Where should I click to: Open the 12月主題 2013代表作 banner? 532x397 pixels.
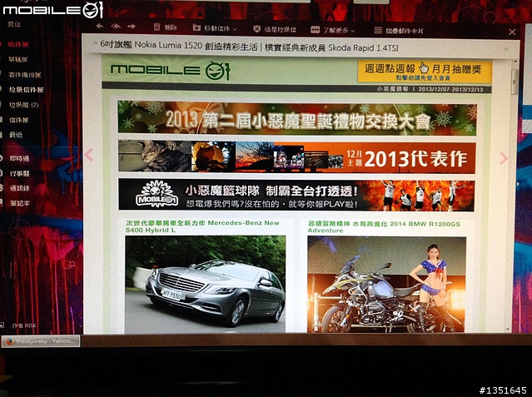297,157
